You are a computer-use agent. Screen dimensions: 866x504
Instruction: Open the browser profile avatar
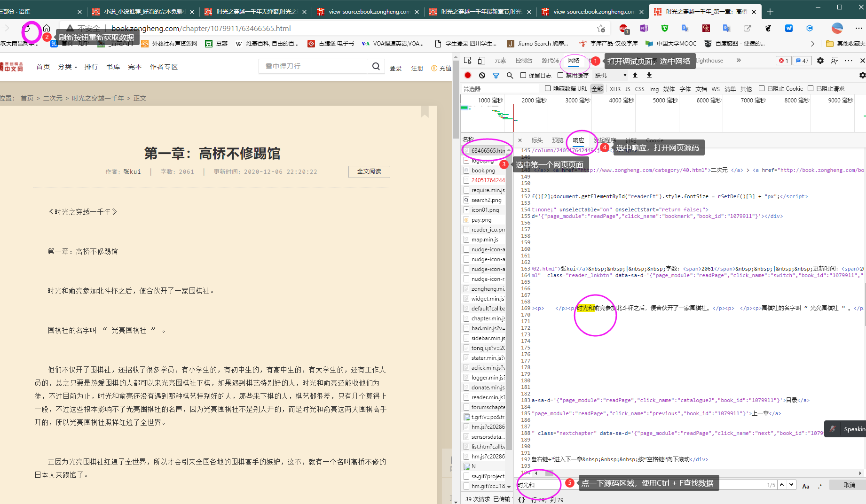837,28
